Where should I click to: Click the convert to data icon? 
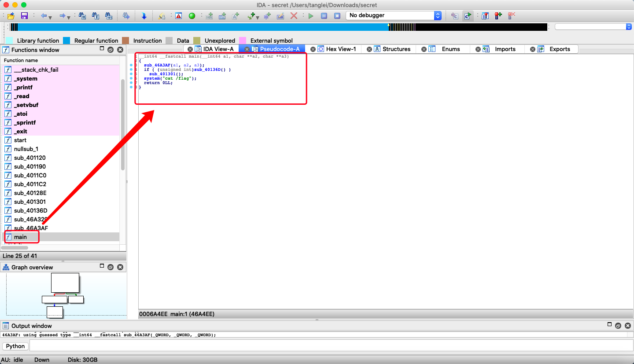pyautogui.click(x=222, y=16)
